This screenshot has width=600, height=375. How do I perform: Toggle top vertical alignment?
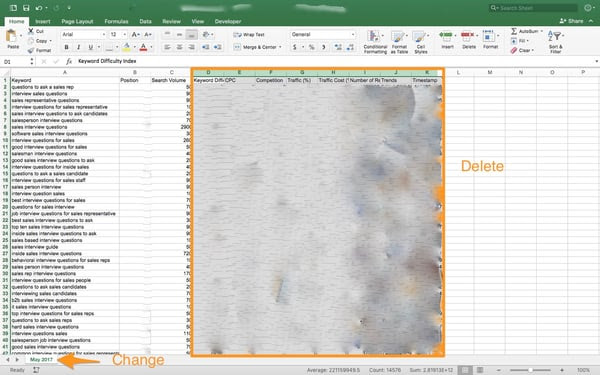coord(167,34)
